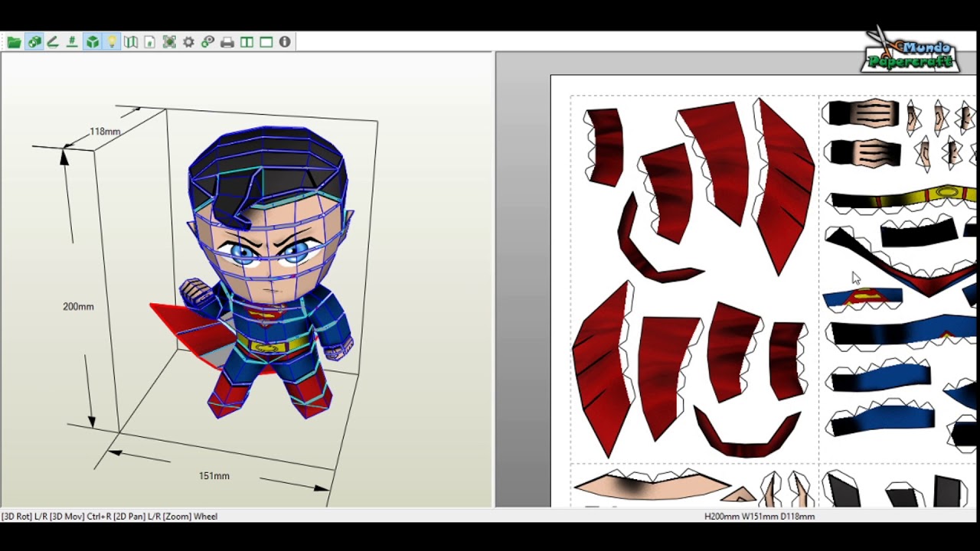Open settings with the gear icon
Viewport: 980px width, 551px height.
tap(188, 42)
